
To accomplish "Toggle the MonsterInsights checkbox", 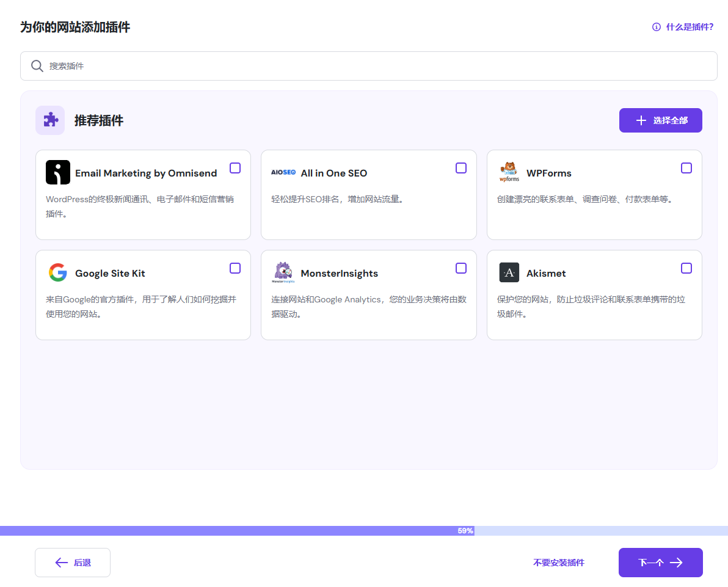I will (461, 268).
